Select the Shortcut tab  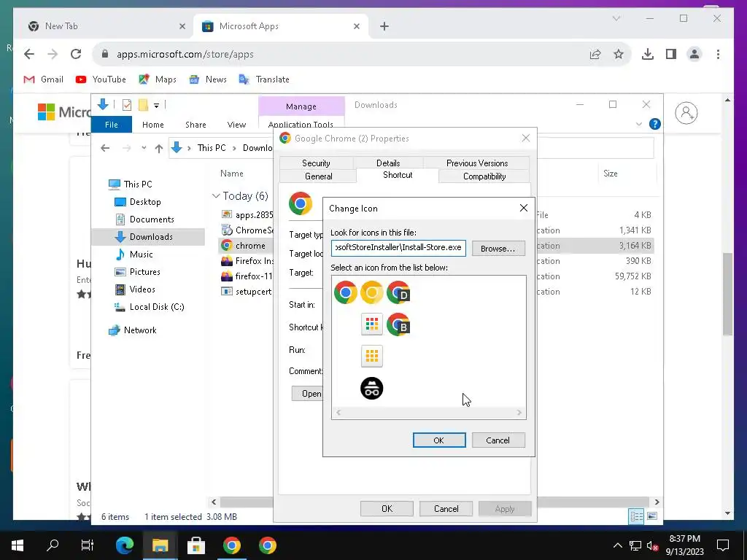click(x=398, y=175)
